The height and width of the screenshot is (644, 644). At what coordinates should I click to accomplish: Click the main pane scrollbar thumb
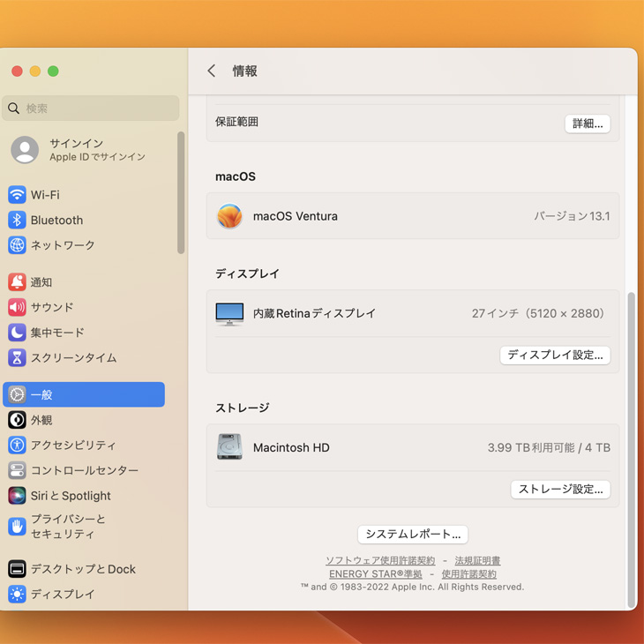click(632, 450)
